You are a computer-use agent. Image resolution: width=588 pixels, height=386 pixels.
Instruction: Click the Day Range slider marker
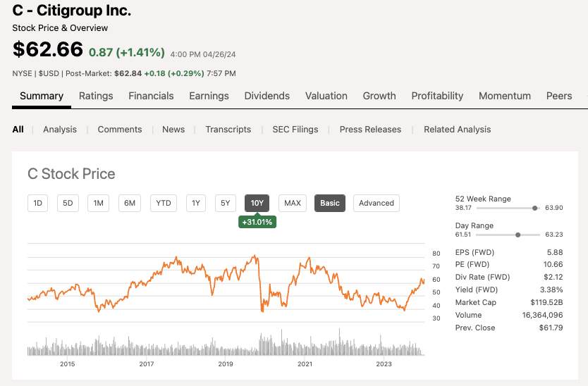click(x=518, y=235)
